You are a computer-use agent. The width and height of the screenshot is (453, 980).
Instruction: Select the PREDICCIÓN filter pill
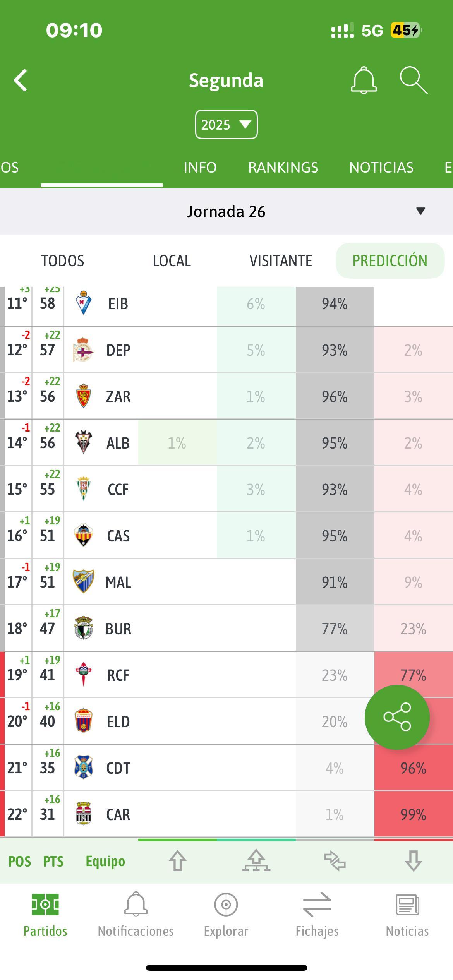click(390, 260)
